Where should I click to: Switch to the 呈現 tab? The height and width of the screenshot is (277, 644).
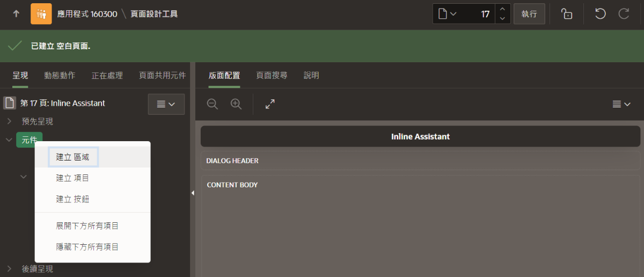coord(20,76)
